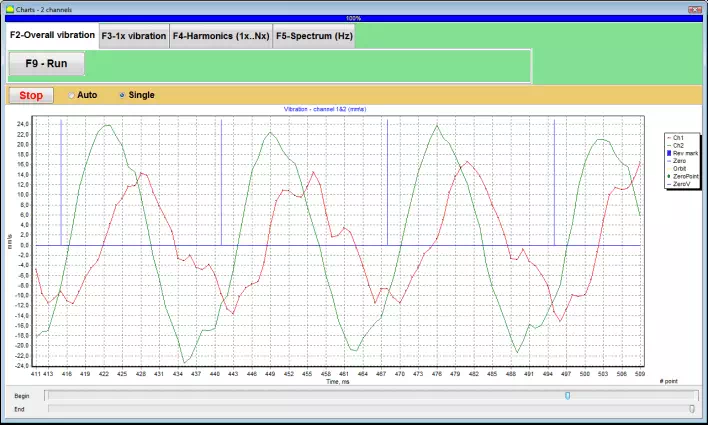Click the 411 x-axis tick label
The height and width of the screenshot is (425, 708).
(x=36, y=374)
